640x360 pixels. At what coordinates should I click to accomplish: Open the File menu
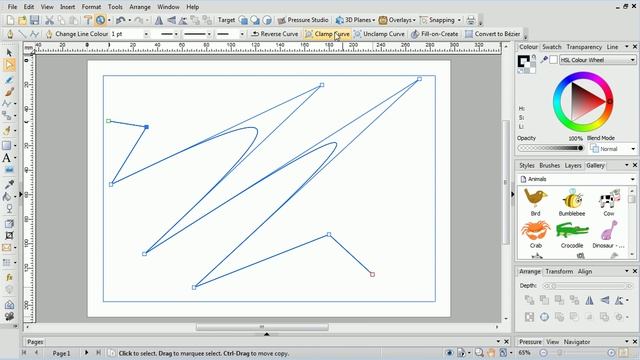[12, 7]
